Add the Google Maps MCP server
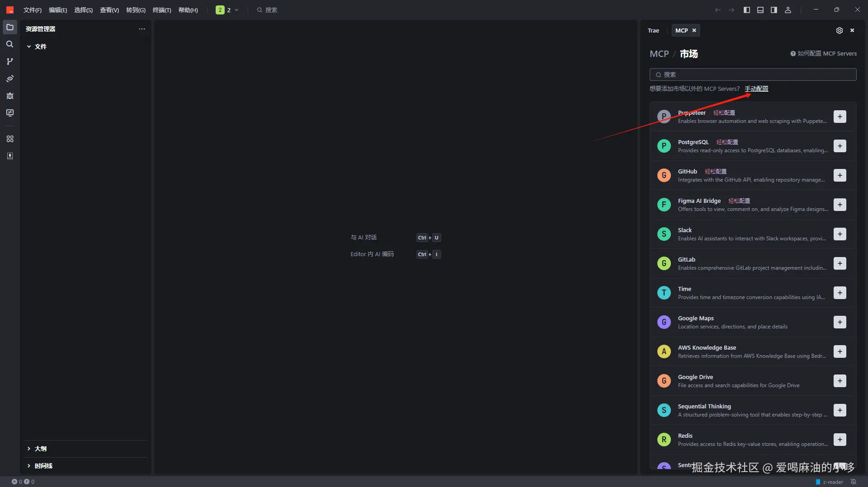868x487 pixels. pyautogui.click(x=840, y=322)
